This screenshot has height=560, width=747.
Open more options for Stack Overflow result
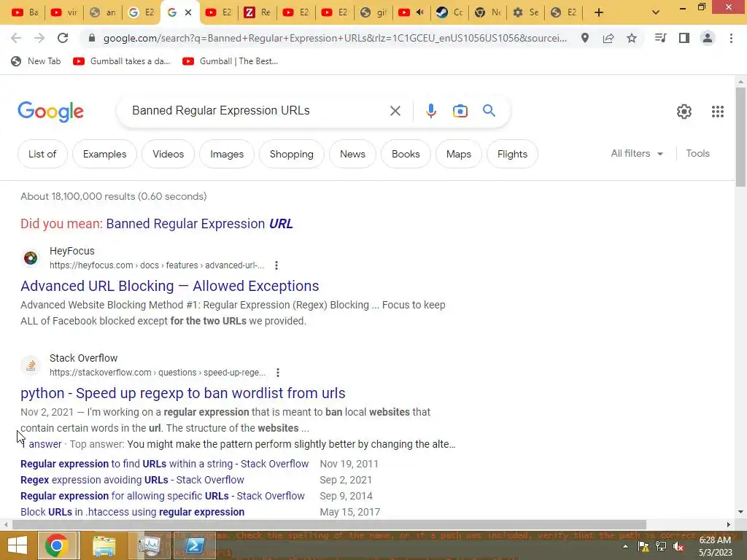pyautogui.click(x=278, y=373)
